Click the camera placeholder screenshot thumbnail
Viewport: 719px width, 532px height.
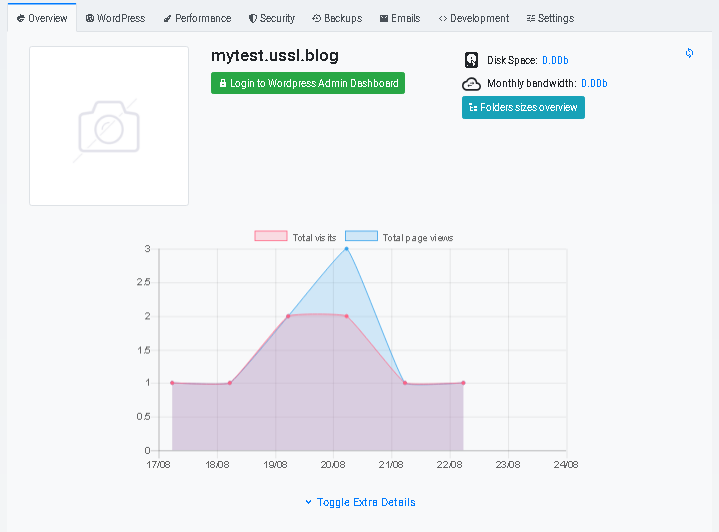[109, 126]
